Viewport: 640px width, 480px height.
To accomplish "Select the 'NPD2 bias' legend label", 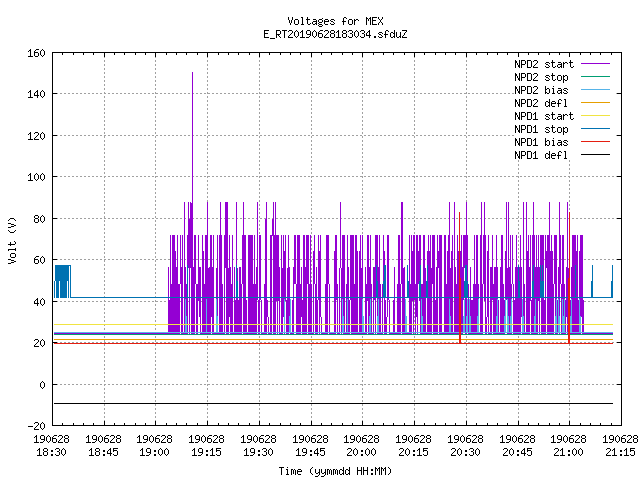I will 541,90.
